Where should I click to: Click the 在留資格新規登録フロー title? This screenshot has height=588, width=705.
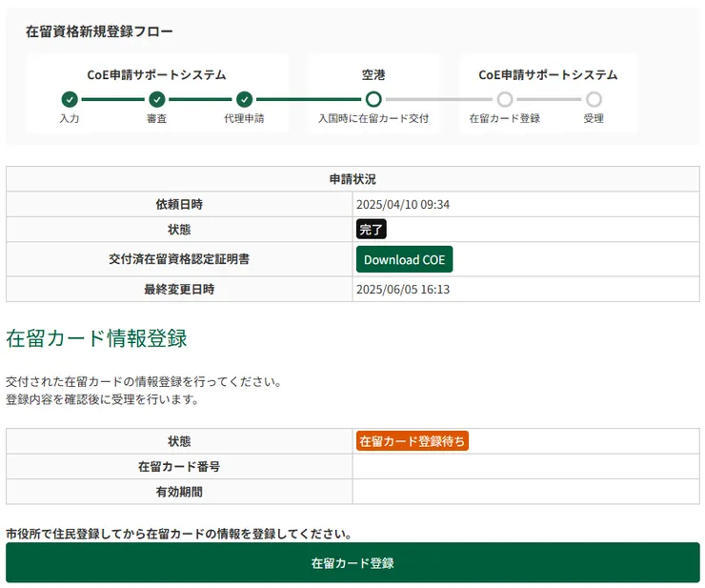[99, 31]
